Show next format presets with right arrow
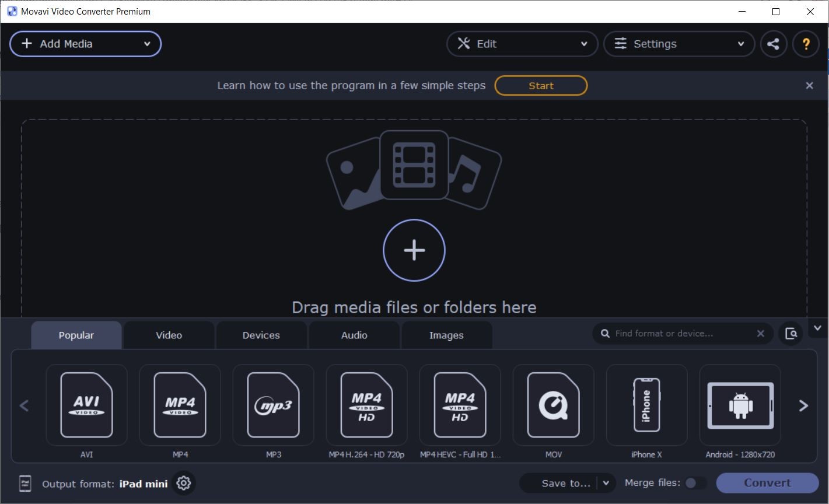 803,405
